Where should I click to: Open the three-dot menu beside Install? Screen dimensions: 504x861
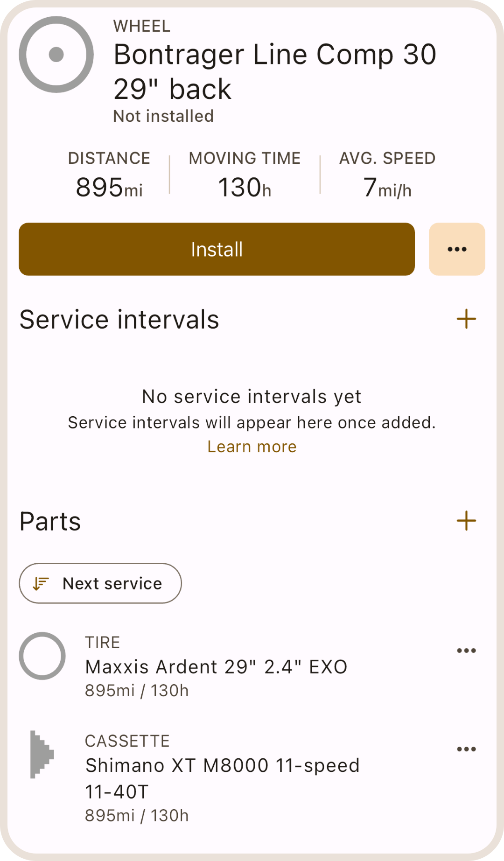pyautogui.click(x=456, y=249)
